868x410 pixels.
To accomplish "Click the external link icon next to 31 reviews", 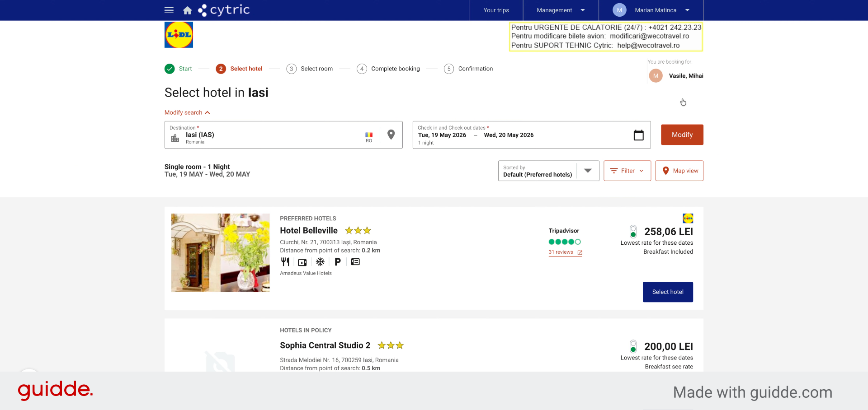I will 580,253.
